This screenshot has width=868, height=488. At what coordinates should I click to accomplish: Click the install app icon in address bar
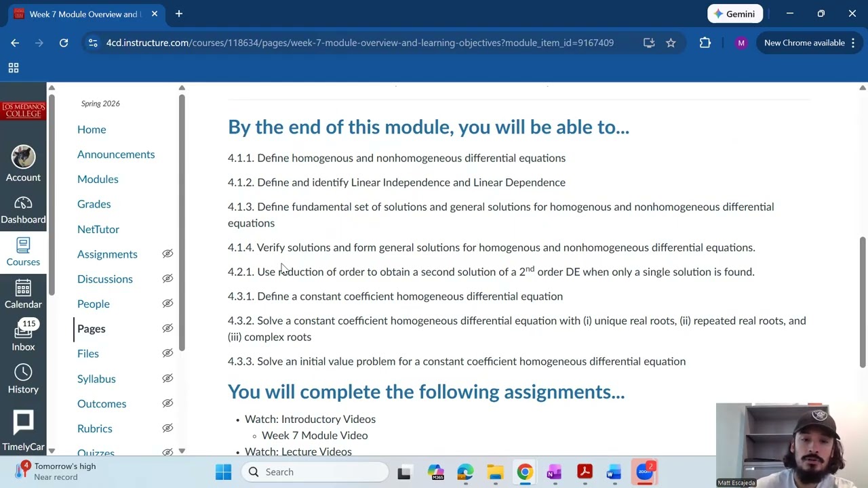(649, 43)
